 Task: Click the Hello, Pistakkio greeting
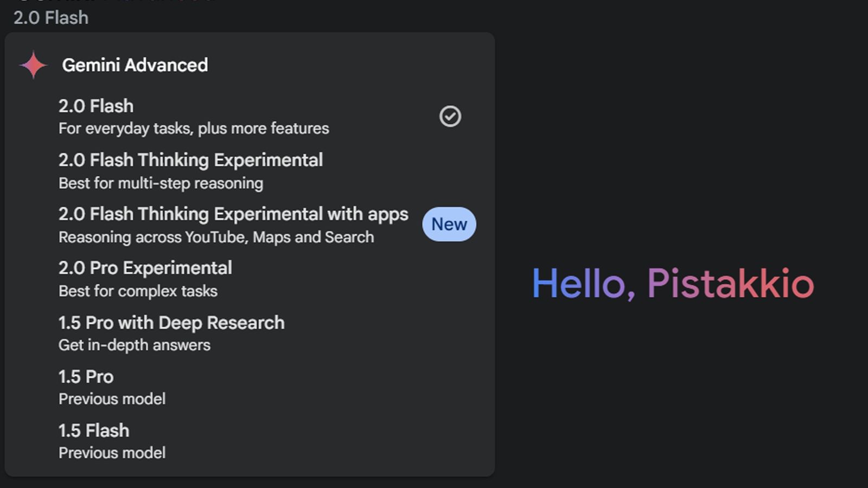[x=673, y=283]
